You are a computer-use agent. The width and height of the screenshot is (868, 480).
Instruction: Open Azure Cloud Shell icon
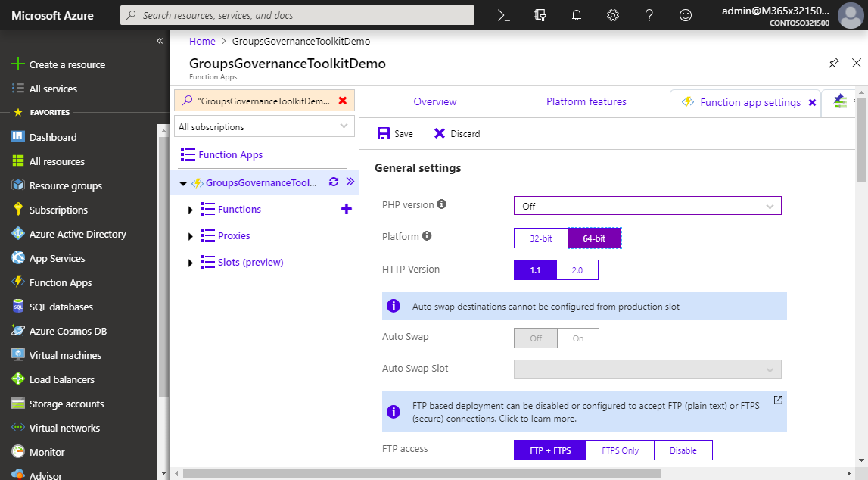(504, 15)
